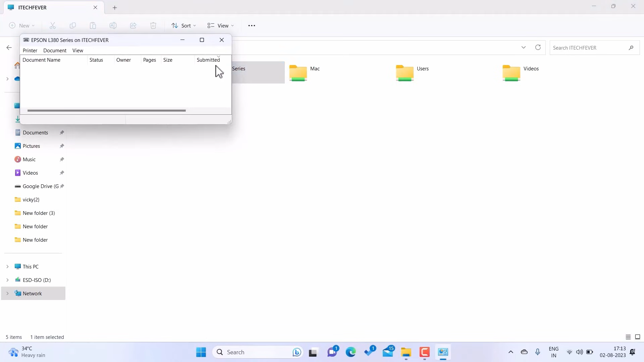Screen dimensions: 644x362
Task: Open the Sort dropdown menu
Action: (183, 25)
